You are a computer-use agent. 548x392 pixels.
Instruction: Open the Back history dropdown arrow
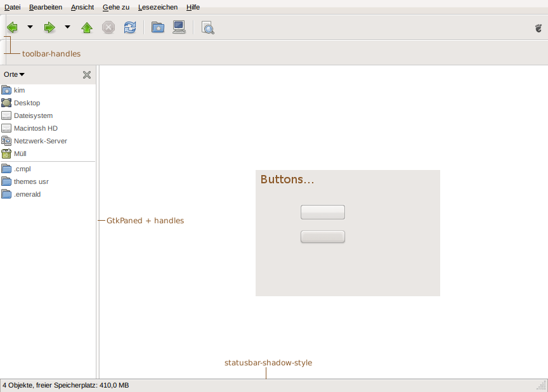tap(30, 27)
